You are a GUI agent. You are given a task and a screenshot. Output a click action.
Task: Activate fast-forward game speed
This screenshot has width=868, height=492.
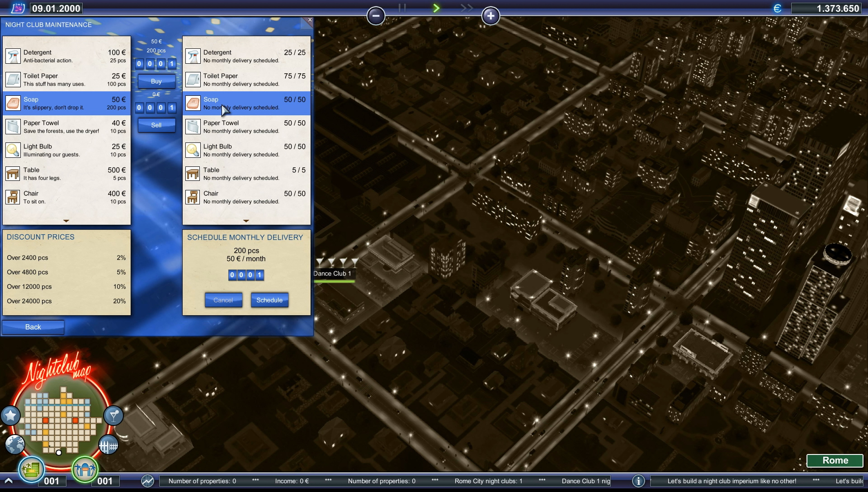pos(466,8)
